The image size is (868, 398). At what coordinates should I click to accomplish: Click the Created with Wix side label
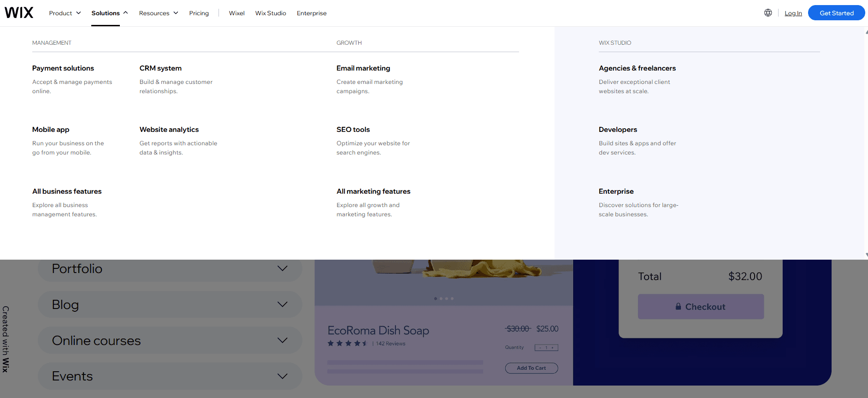[x=6, y=339]
